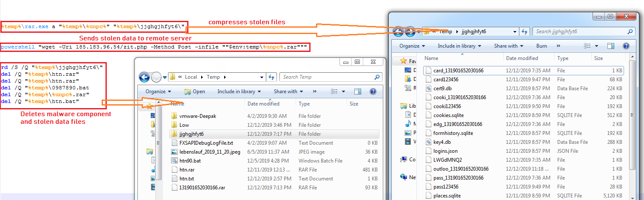Click Temp breadcrumb in Local Temp address bar
Image resolution: width=644 pixels, height=200 pixels.
pos(214,77)
